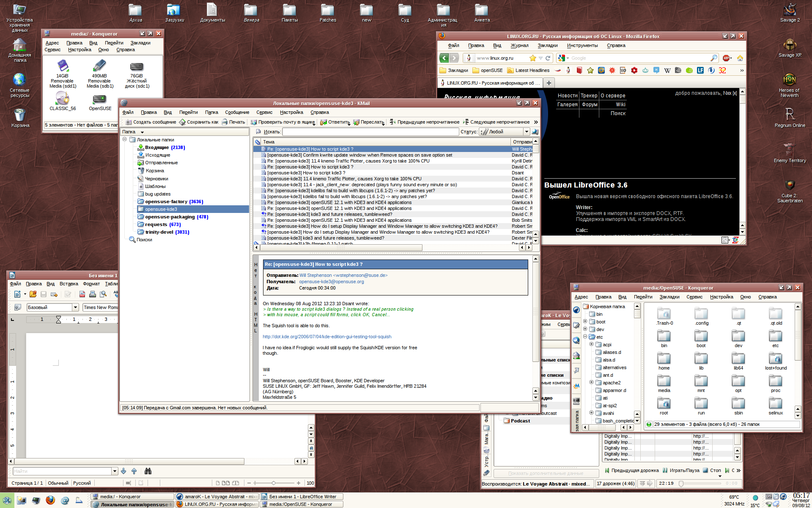Open the opensuse-kde3@opensuse.org recipient link

coord(332,282)
